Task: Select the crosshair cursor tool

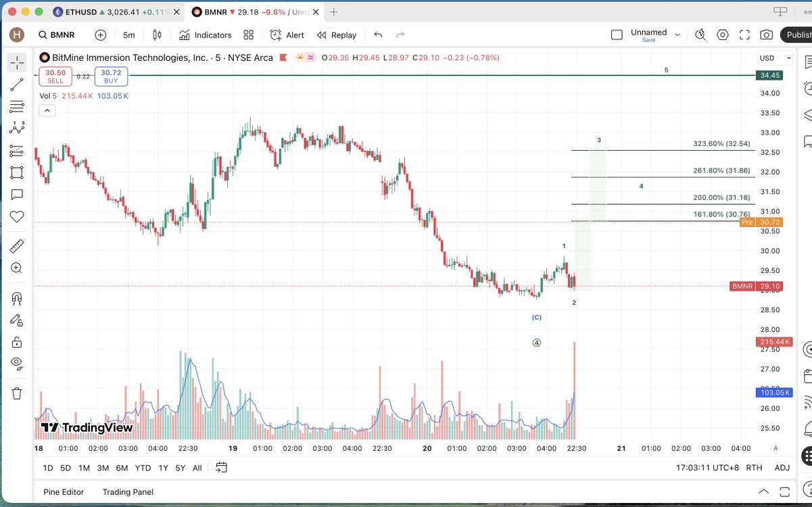Action: (x=17, y=63)
